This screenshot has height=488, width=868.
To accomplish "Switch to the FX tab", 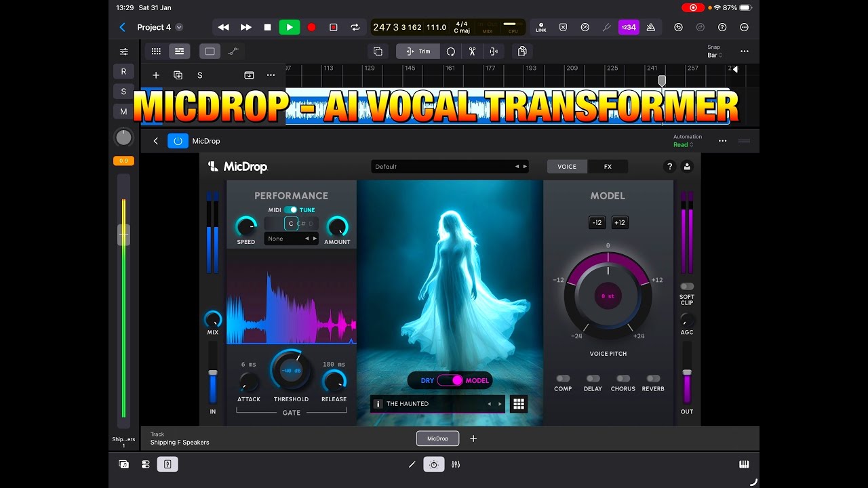I will (x=608, y=167).
